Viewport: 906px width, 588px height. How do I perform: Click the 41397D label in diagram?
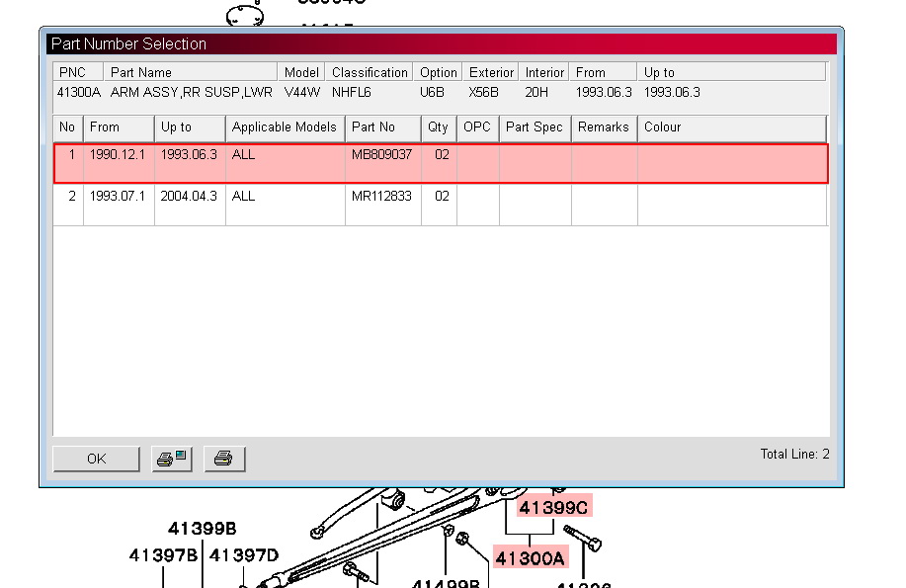[244, 555]
